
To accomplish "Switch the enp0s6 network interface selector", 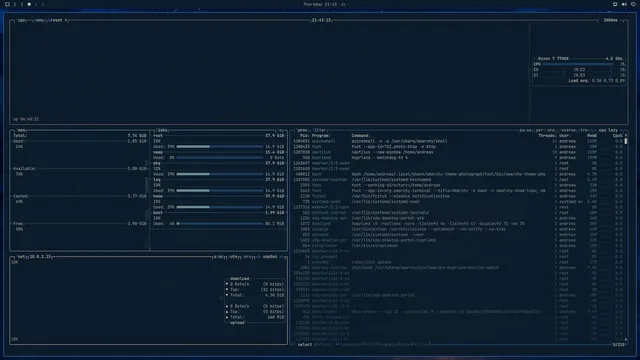I will 270,257.
